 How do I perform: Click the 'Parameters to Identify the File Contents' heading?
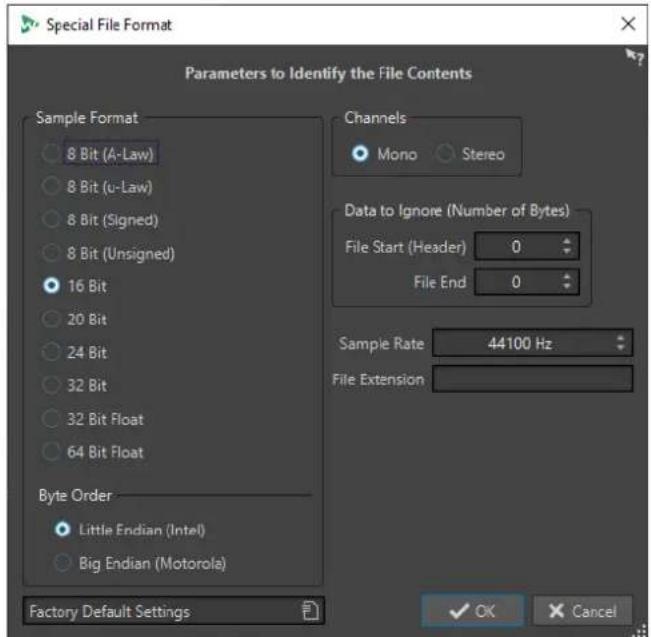point(328,74)
